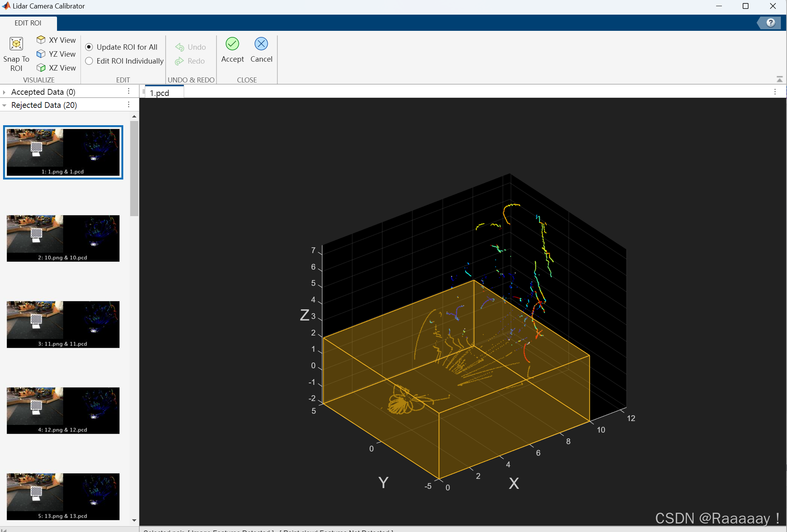Screen dimensions: 787x532
Task: Collapse the toolstrip with the arrow icon
Action: tap(779, 79)
